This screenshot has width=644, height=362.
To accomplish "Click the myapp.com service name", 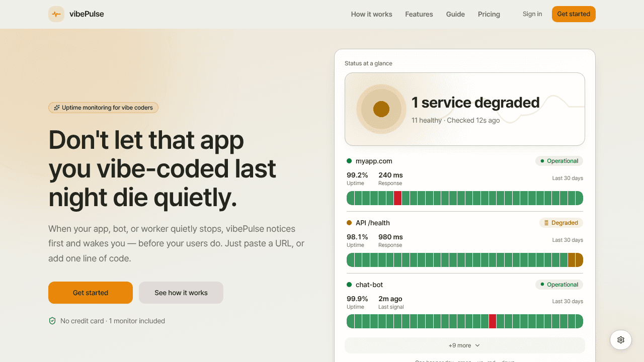I will point(374,161).
